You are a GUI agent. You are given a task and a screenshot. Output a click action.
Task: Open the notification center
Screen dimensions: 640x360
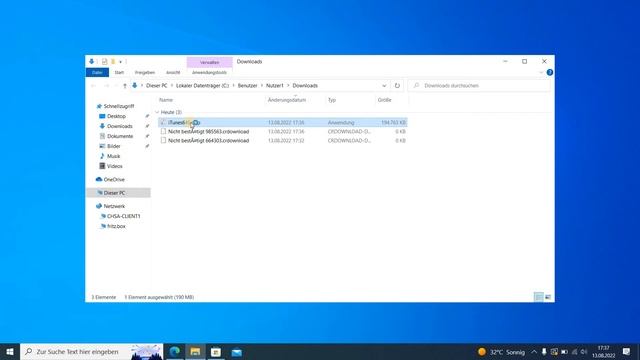coord(627,352)
